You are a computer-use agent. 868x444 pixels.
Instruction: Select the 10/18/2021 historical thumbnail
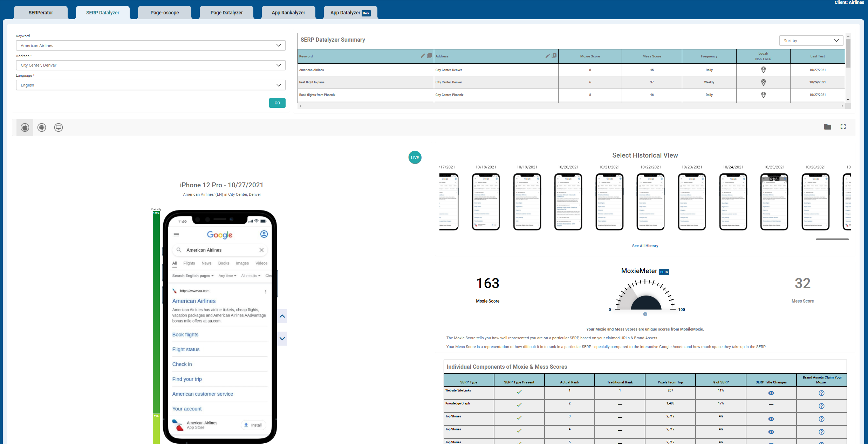[486, 202]
